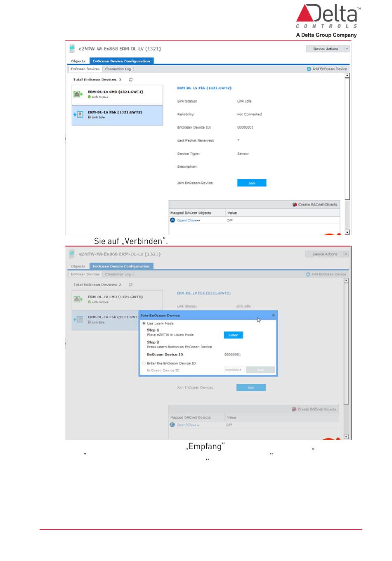Click the EnOcean Device ID input field in dialog
This screenshot has width=392, height=561.
[x=234, y=370]
